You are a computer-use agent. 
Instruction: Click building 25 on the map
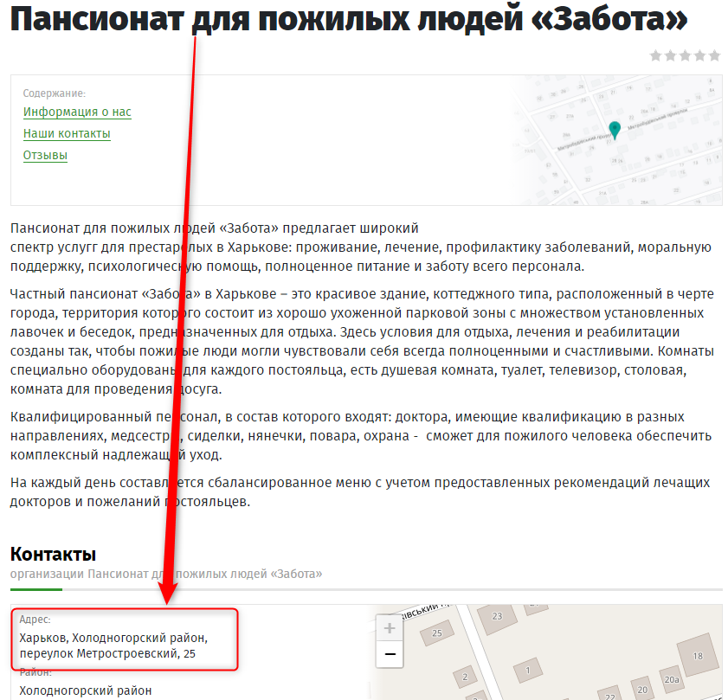coord(436,633)
